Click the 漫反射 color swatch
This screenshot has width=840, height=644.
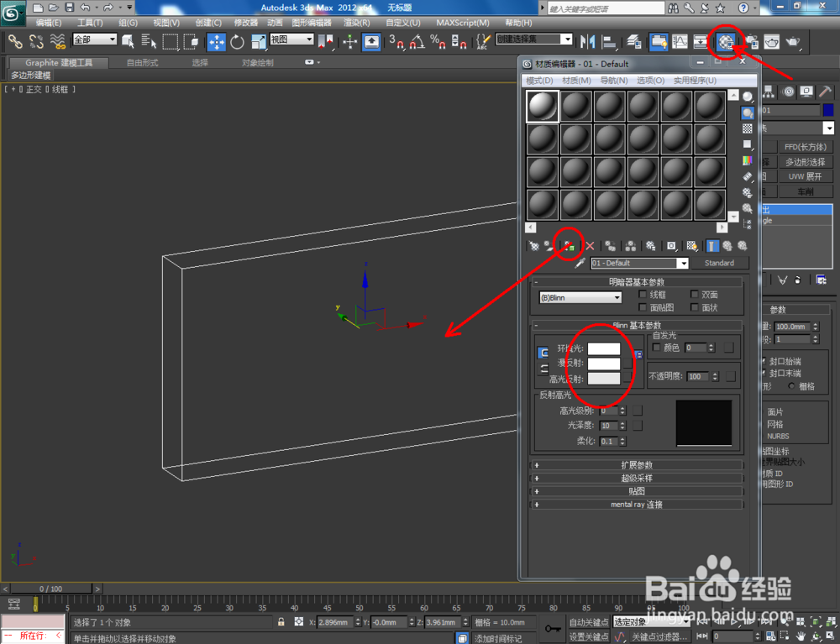tap(604, 364)
